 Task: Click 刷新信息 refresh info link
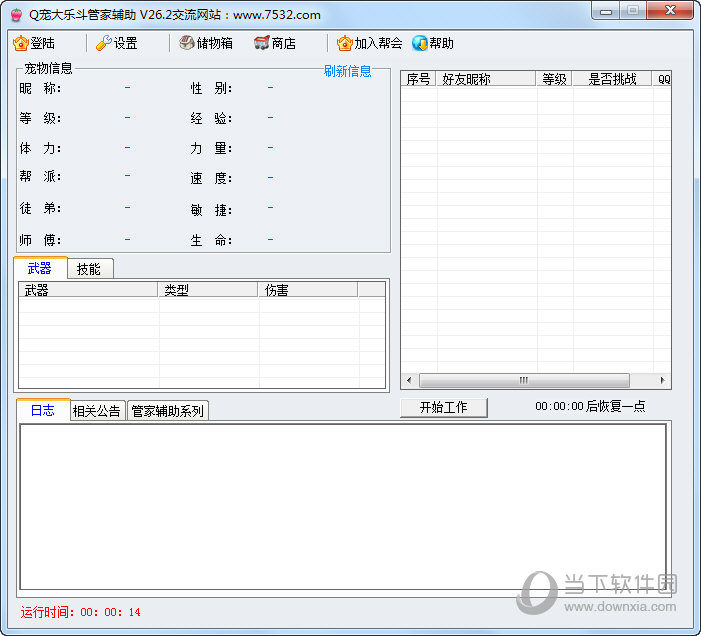(347, 71)
